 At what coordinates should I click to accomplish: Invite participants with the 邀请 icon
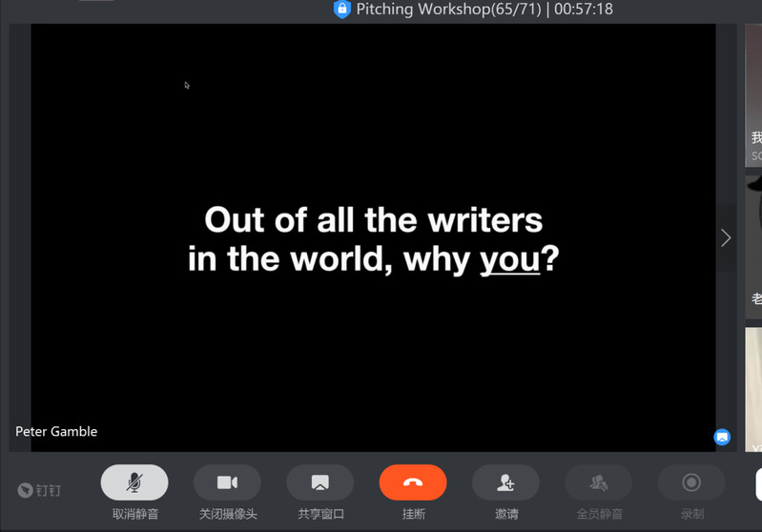505,482
